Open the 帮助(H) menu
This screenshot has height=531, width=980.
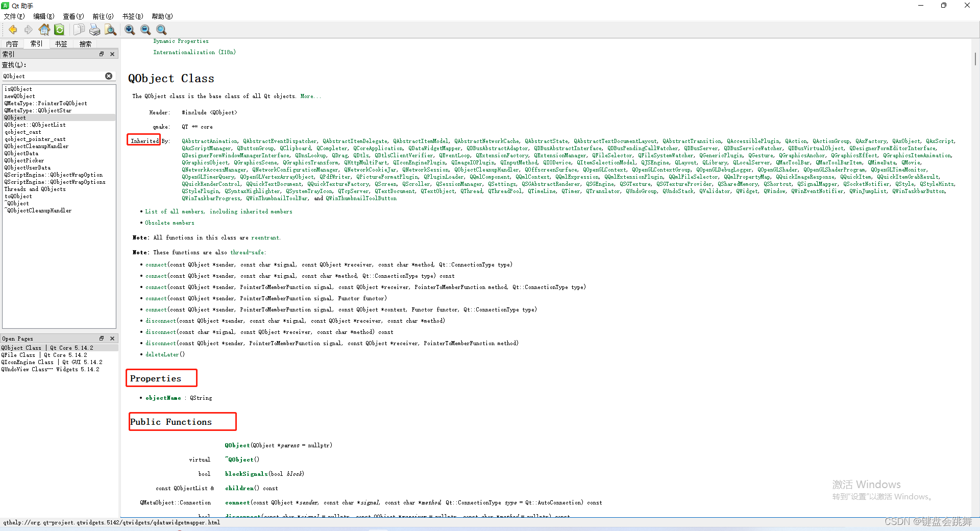tap(162, 16)
